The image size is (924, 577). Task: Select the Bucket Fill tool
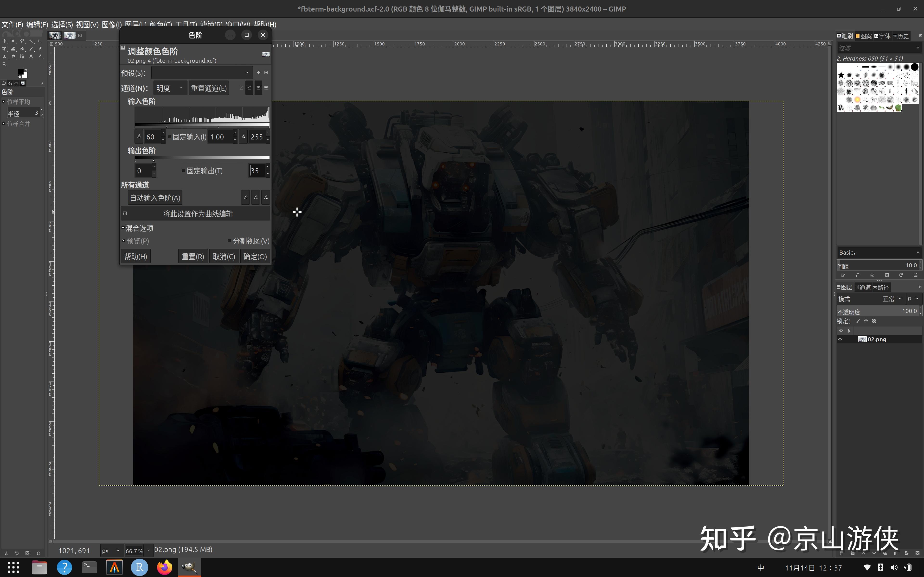click(22, 49)
